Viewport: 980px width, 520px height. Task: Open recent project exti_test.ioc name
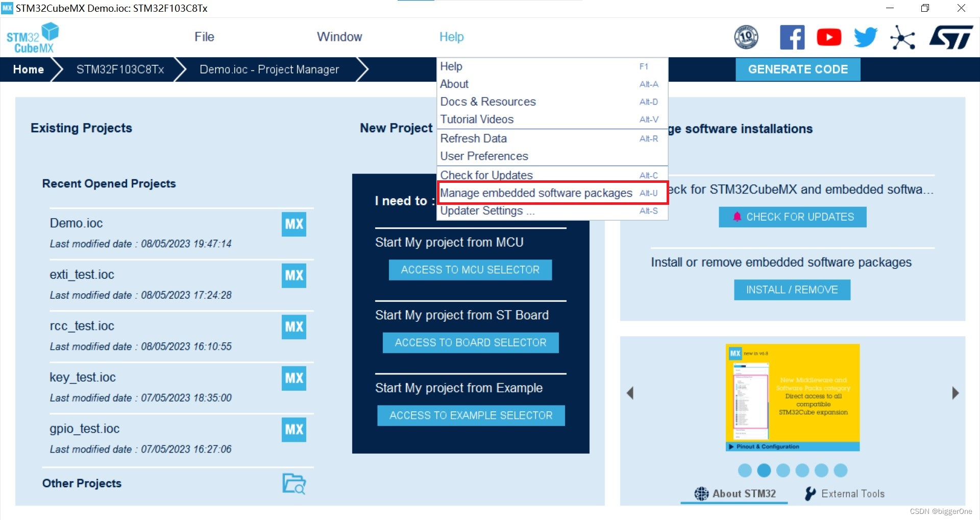pyautogui.click(x=82, y=274)
